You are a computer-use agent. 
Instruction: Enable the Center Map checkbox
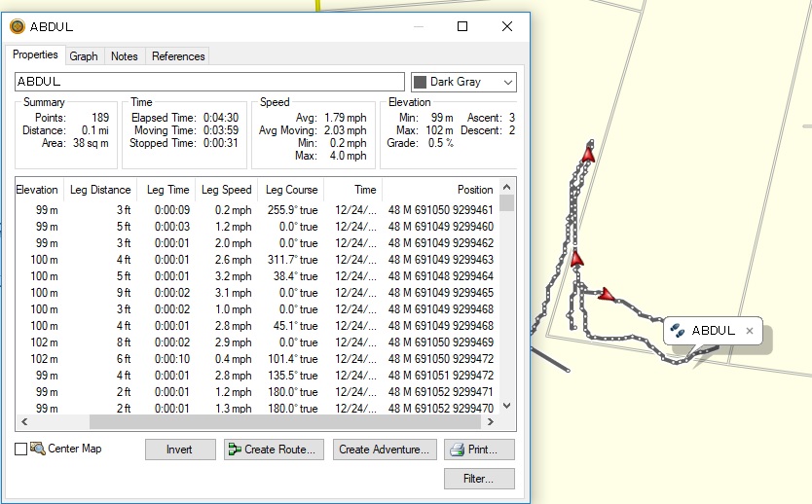21,449
